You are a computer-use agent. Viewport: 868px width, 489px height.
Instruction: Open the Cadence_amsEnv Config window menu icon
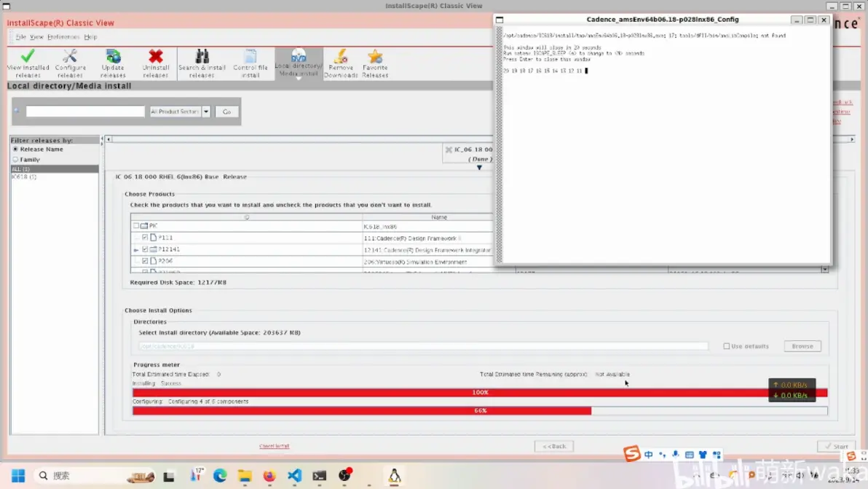[500, 20]
